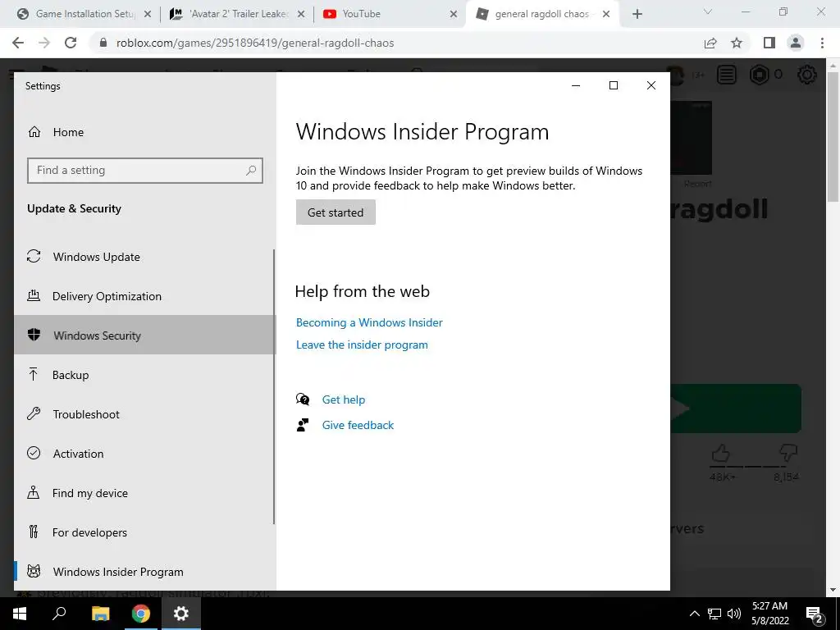Show hidden system tray icons
Screen dimensions: 840x630
pyautogui.click(x=694, y=614)
